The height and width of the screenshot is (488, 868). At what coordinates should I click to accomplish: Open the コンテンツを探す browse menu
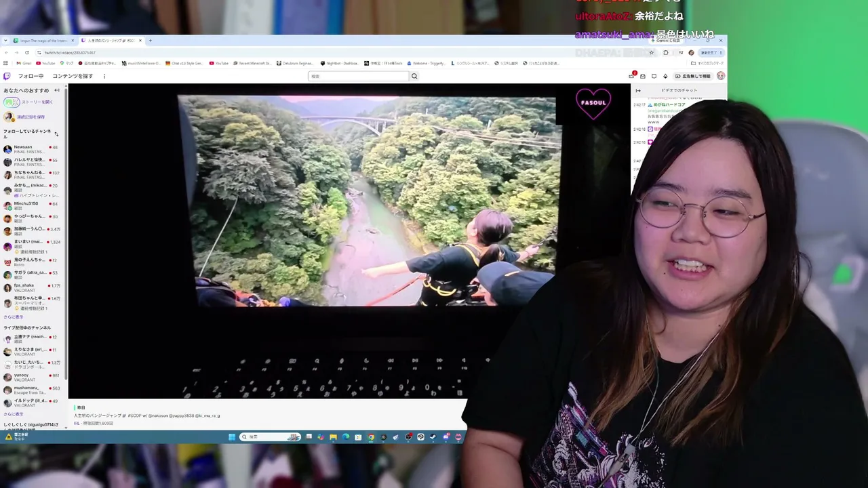73,76
